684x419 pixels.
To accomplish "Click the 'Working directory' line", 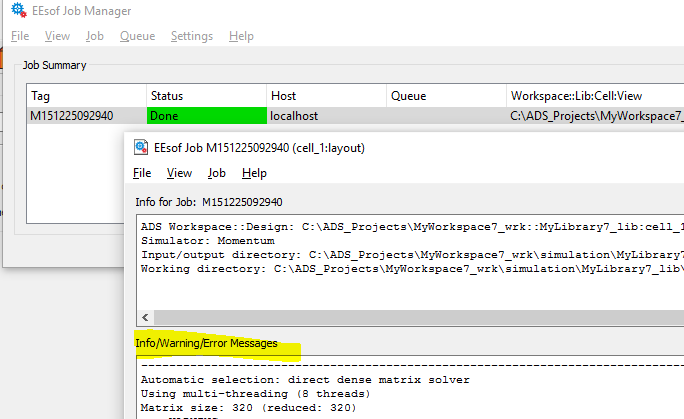I will (x=412, y=269).
